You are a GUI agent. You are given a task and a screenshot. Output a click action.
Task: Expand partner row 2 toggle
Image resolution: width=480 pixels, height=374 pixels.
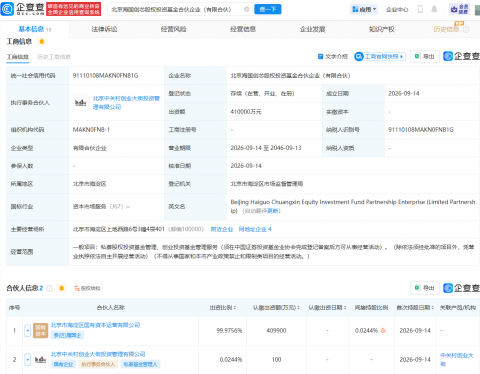pyautogui.click(x=28, y=360)
